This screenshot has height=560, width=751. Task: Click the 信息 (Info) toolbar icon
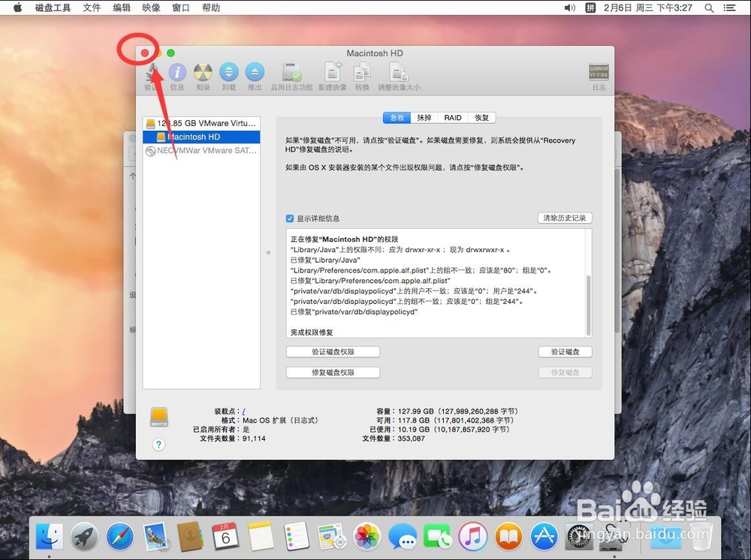pyautogui.click(x=177, y=74)
